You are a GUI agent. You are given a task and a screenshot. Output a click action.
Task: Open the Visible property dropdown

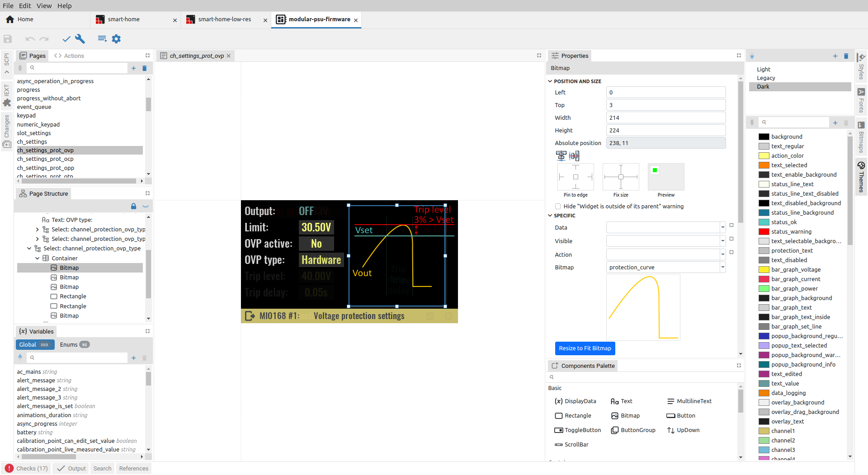722,241
